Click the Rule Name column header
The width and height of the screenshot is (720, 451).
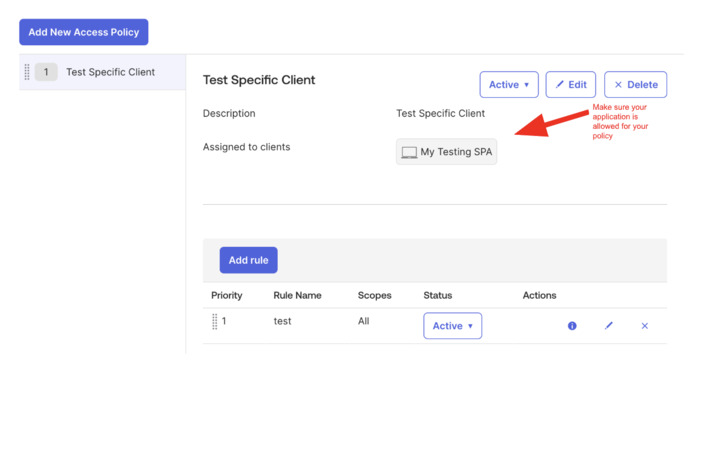pos(297,295)
